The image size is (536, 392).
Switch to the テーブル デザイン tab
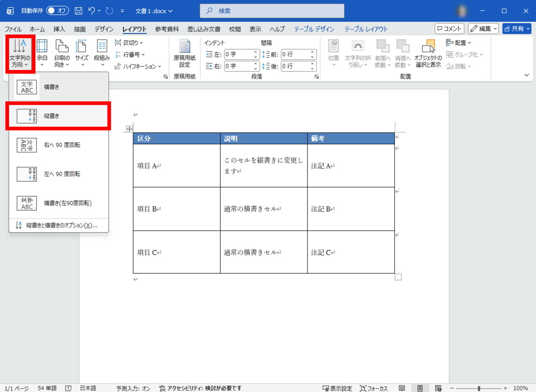click(x=314, y=29)
